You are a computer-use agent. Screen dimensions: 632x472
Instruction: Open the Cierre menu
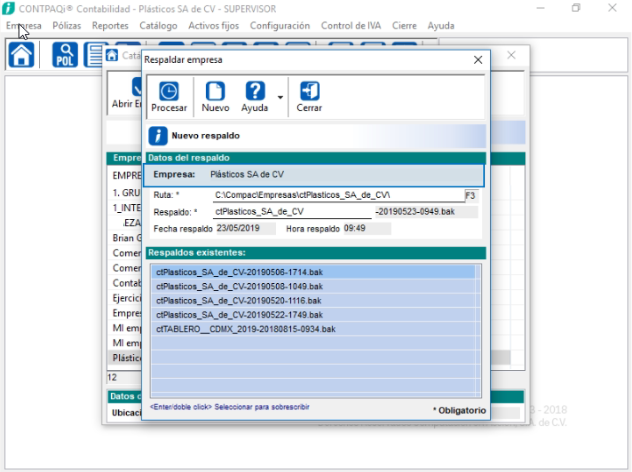click(x=404, y=25)
